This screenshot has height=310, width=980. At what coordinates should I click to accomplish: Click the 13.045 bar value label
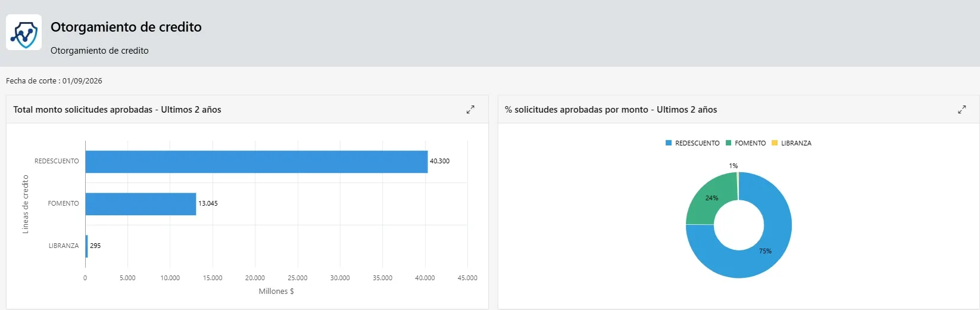(x=208, y=203)
